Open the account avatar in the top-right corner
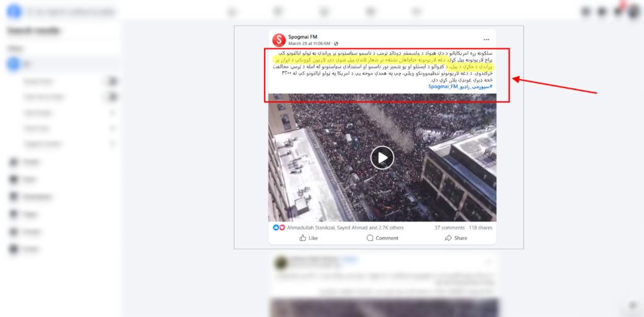 click(x=634, y=11)
